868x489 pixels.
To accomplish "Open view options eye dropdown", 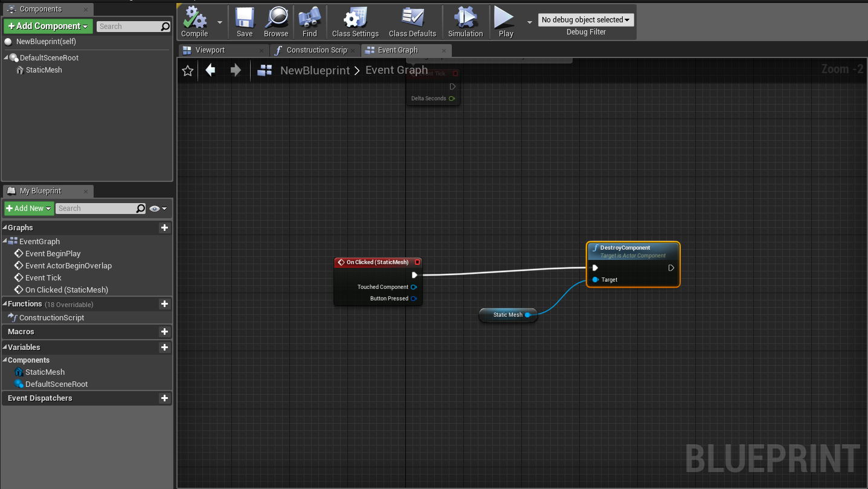I will coord(158,209).
